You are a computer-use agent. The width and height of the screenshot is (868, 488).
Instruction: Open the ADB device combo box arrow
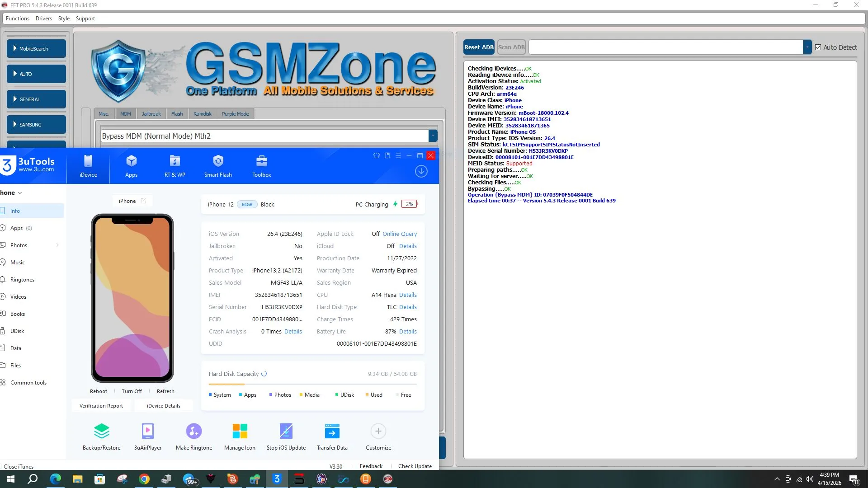807,47
